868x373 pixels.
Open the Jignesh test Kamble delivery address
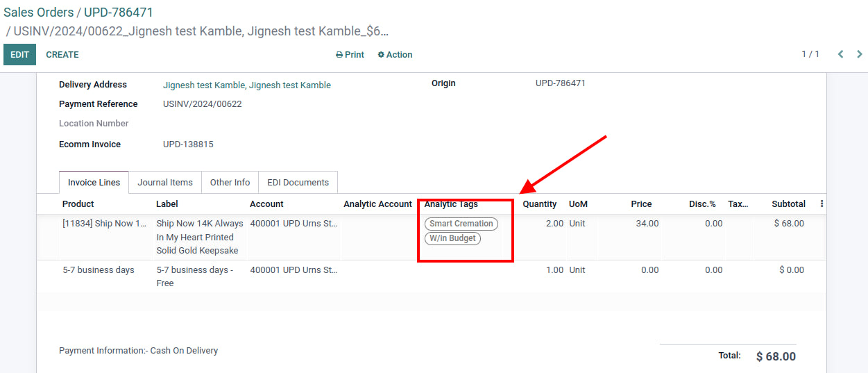click(246, 85)
